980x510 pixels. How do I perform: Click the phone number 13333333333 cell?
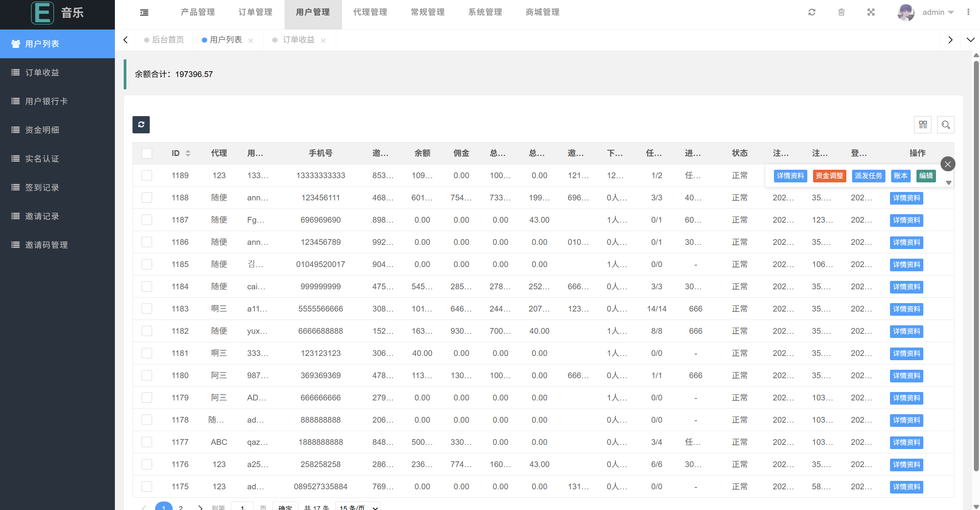(x=321, y=175)
